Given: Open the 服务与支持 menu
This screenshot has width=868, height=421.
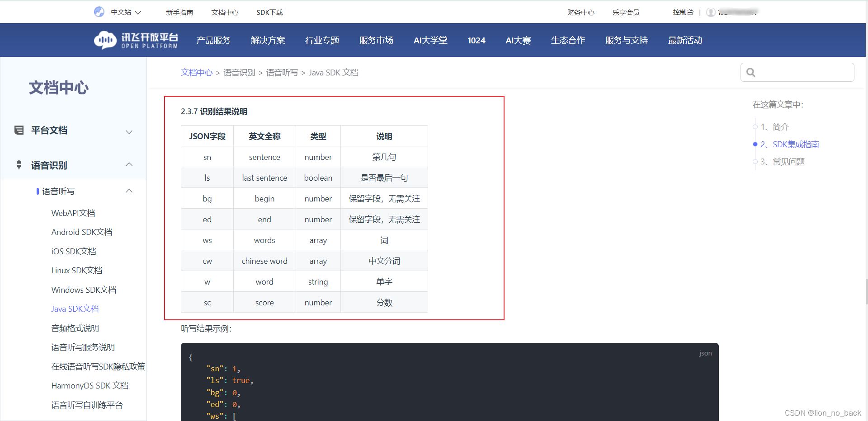Looking at the screenshot, I should tap(627, 40).
